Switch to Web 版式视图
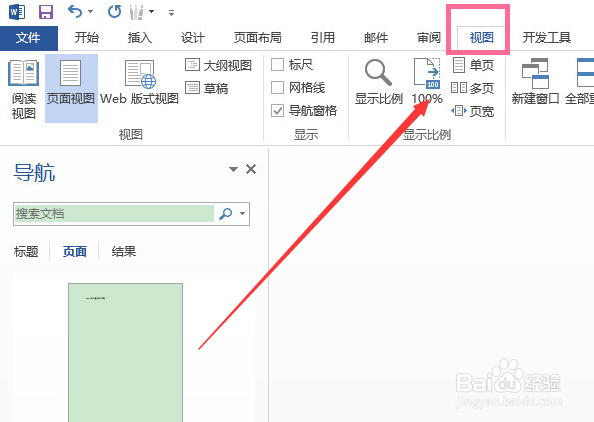The image size is (594, 422). pos(139,82)
